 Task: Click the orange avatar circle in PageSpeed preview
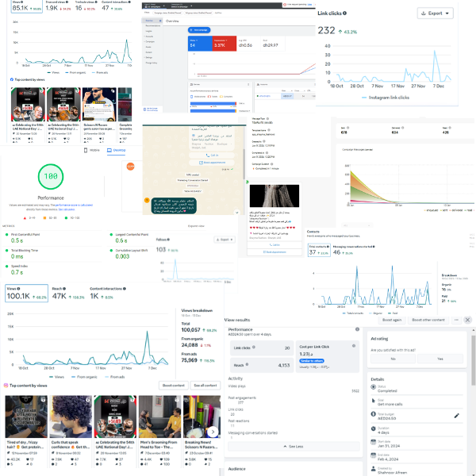[131, 167]
